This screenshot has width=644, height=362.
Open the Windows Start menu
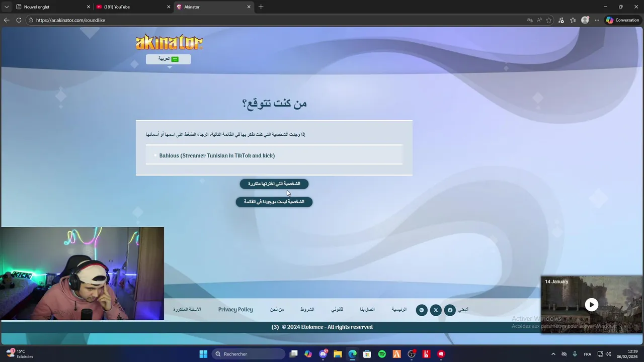click(203, 354)
